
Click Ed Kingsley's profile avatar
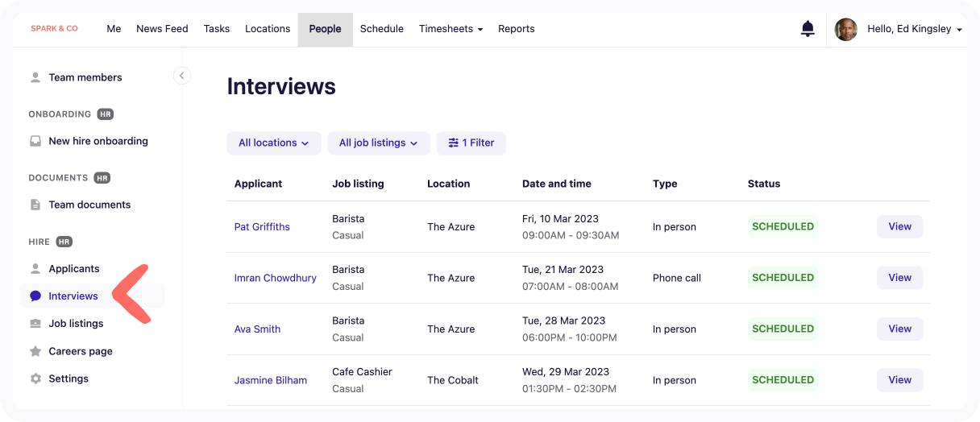[845, 30]
